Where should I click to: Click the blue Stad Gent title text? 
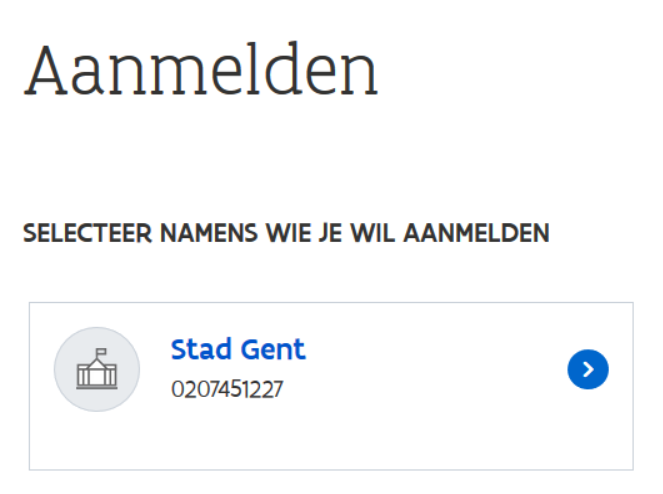pos(238,349)
